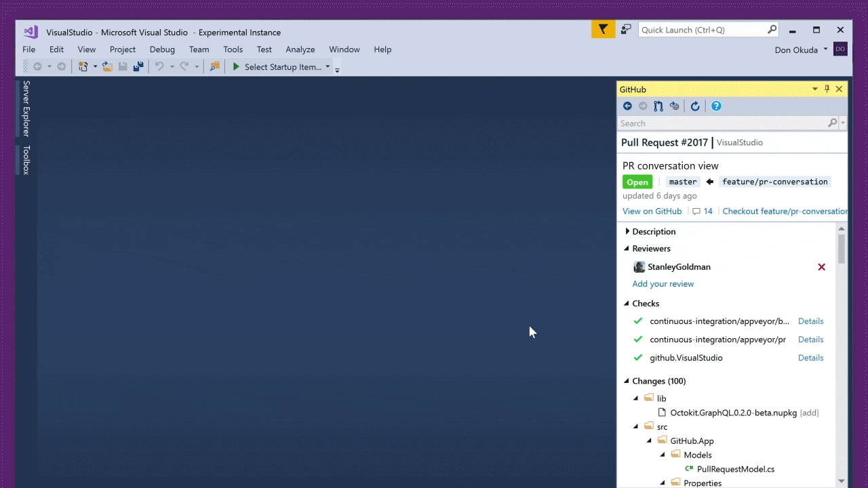868x488 pixels.
Task: Open Details for github.VisualStudio check
Action: [x=811, y=358]
